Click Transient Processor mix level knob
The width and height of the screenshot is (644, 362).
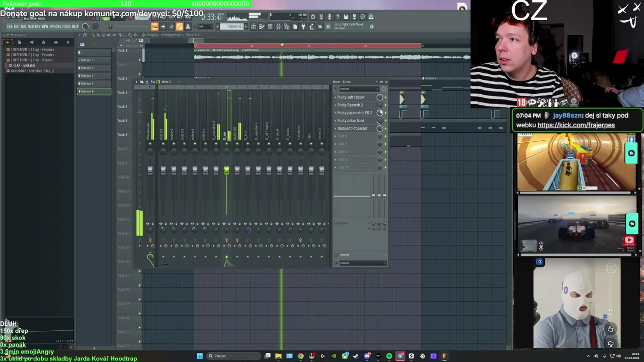379,128
